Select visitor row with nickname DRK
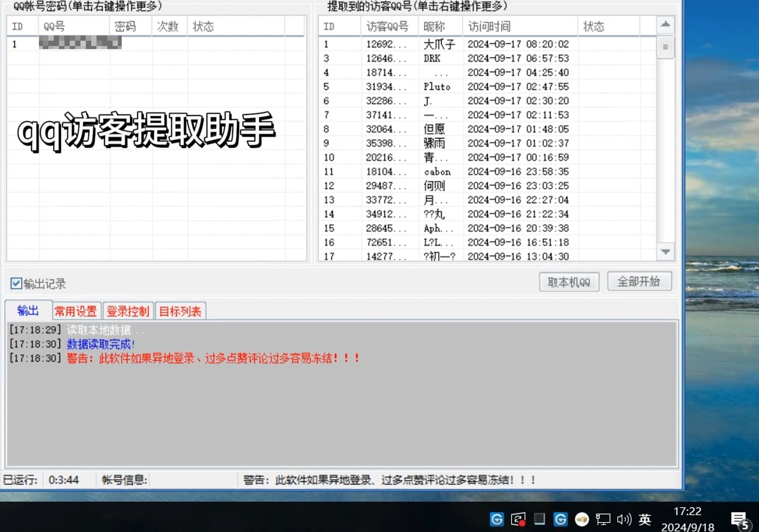759x532 pixels. coord(487,59)
